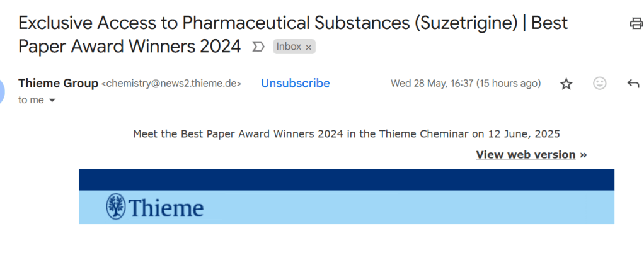This screenshot has width=644, height=253.
Task: Open the sender's profile avatar
Action: (2, 91)
